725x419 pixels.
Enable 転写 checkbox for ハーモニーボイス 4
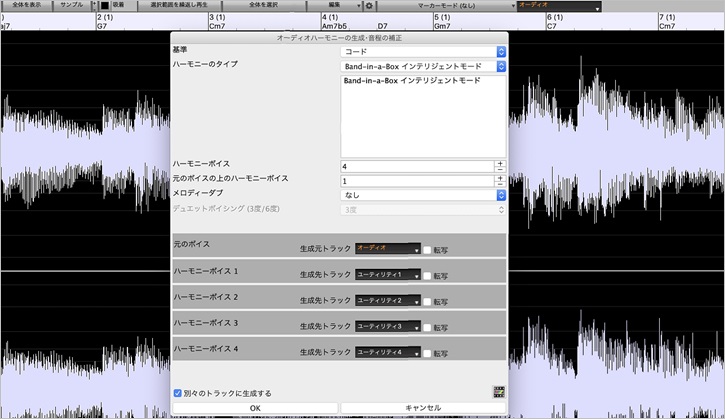pos(427,354)
